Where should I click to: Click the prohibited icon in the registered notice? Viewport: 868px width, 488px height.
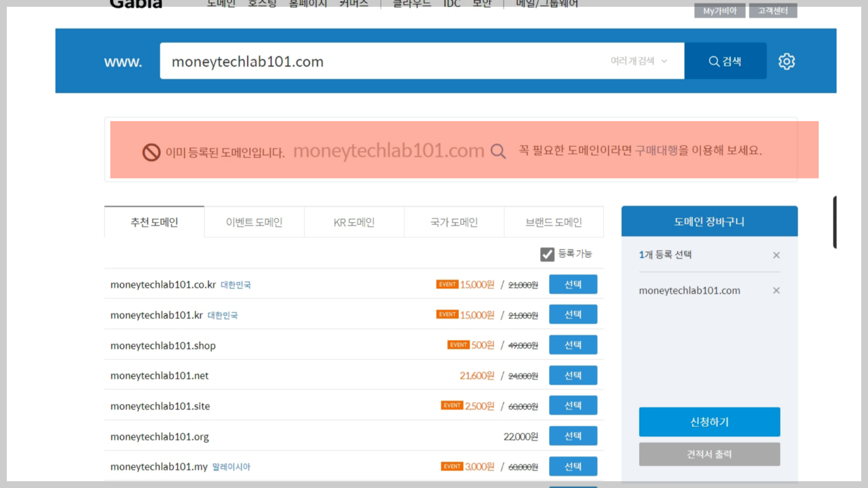tap(151, 152)
